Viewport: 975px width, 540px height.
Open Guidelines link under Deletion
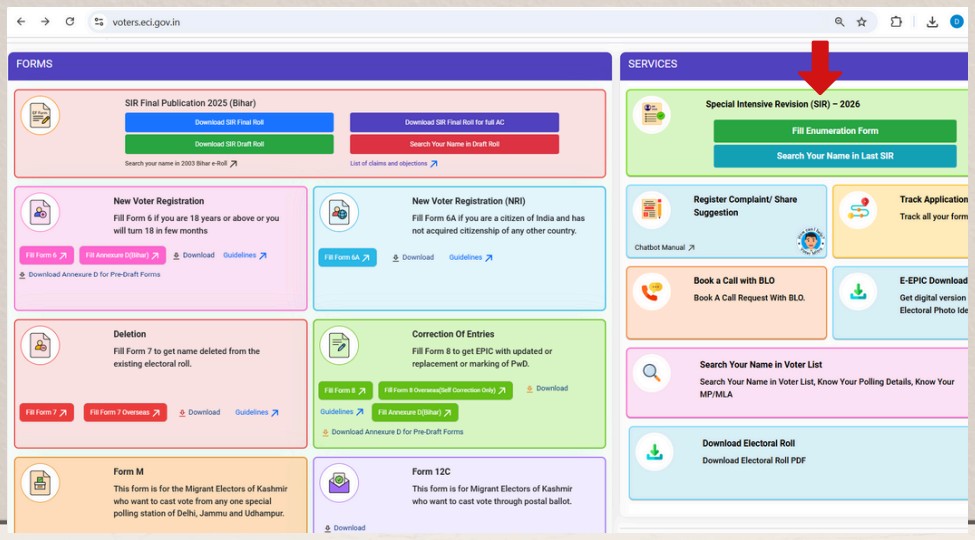257,412
